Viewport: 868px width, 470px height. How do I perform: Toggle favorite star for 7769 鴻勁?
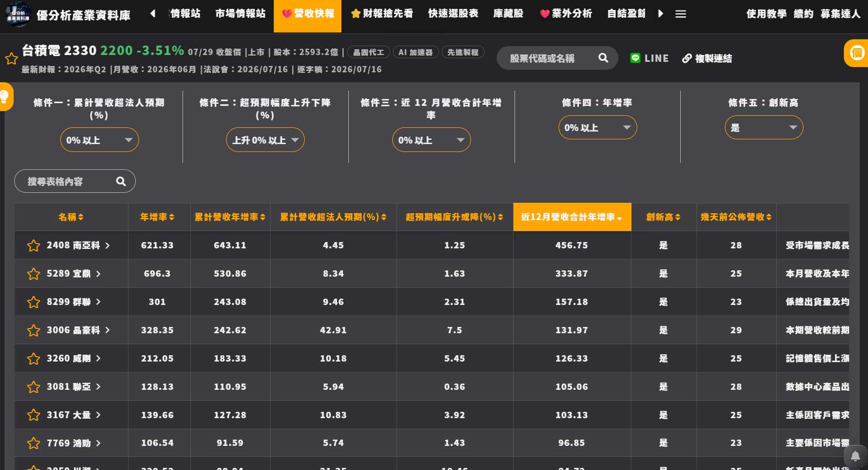[34, 443]
